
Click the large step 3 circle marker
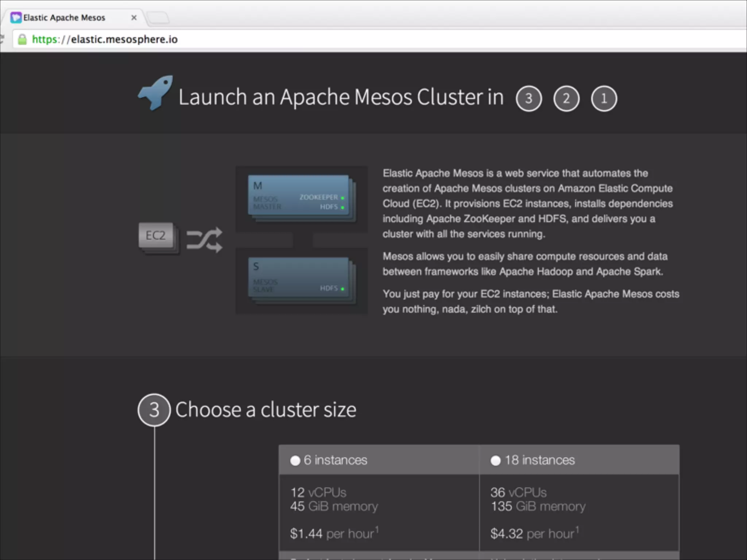[x=154, y=410]
